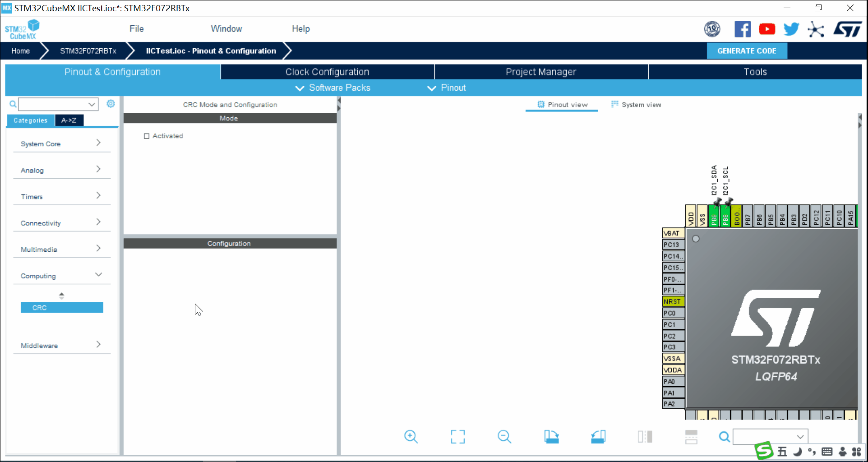Click the PB9 I2C1_SDA pin
The height and width of the screenshot is (462, 868).
714,216
